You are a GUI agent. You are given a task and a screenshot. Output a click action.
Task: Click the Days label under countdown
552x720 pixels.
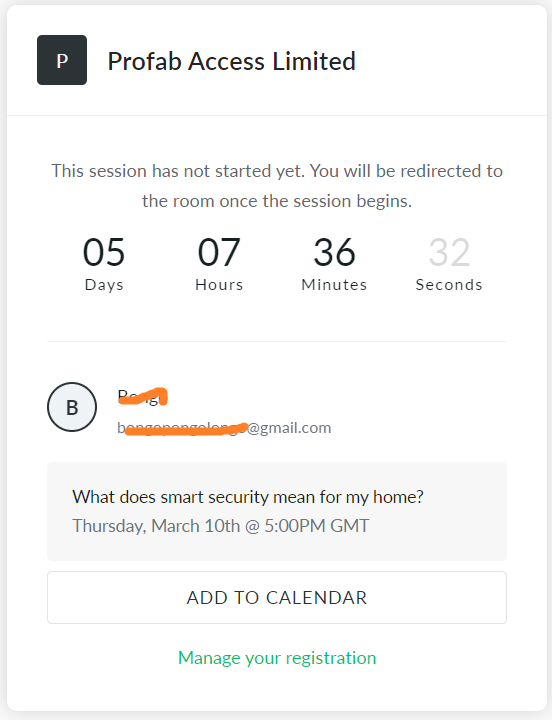click(x=104, y=285)
